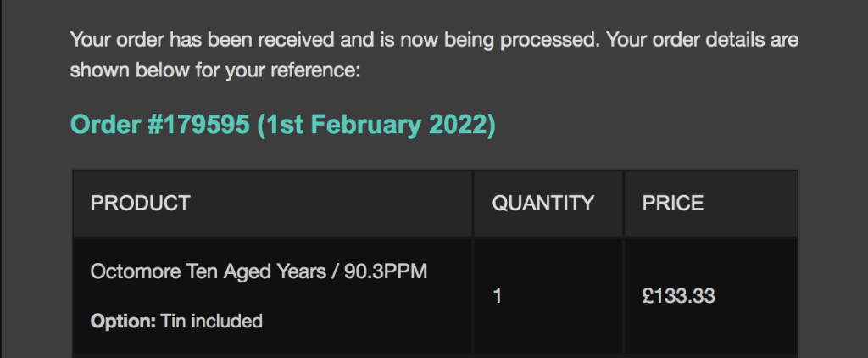Click the quantity value 1 cell
This screenshot has height=358, width=868.
[497, 296]
